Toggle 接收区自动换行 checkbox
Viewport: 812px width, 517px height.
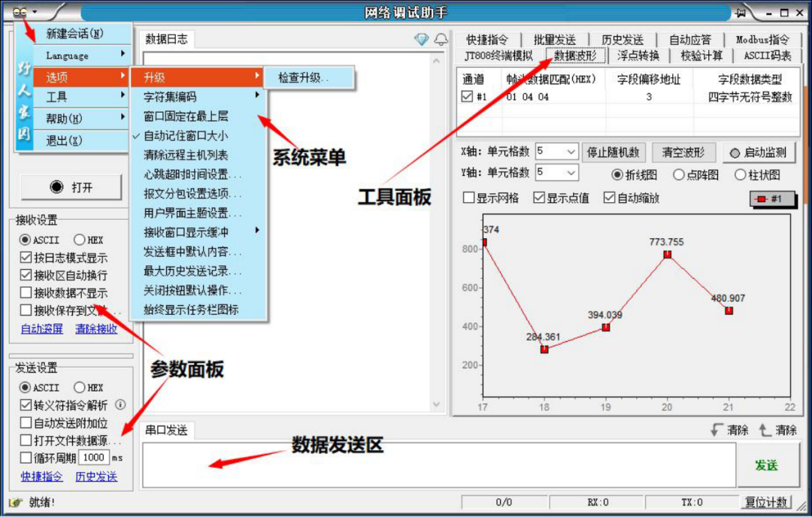point(26,275)
